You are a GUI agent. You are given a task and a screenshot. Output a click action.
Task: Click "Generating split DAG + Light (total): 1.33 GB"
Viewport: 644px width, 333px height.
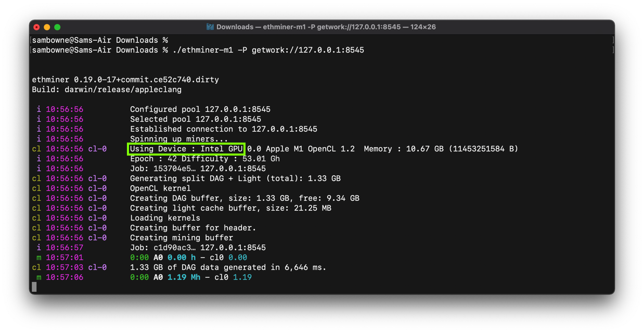click(235, 178)
